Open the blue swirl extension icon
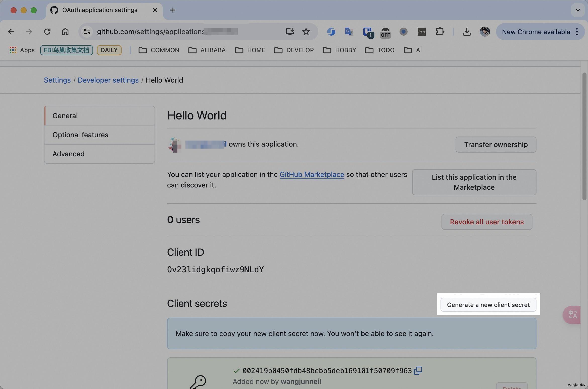 [x=331, y=32]
